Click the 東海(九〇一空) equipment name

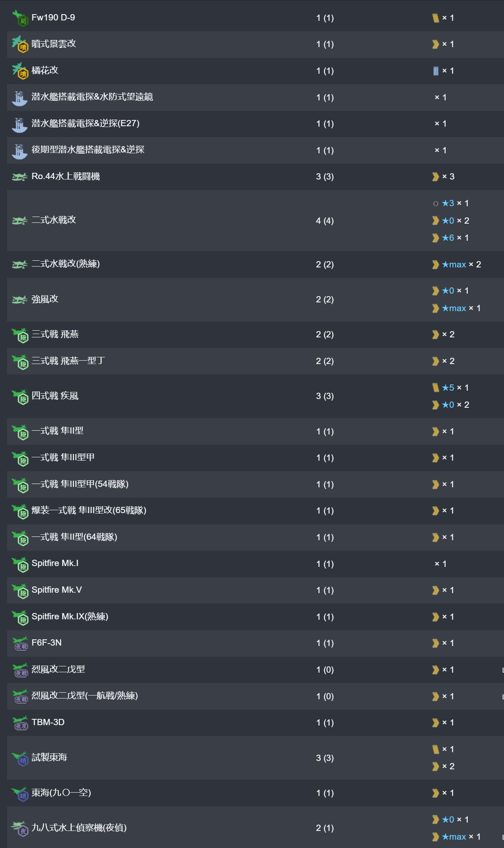(x=62, y=793)
